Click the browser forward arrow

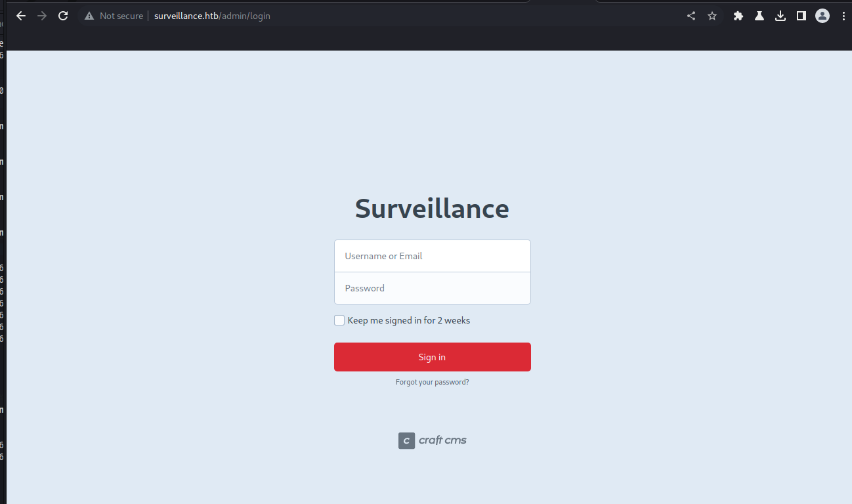click(42, 16)
